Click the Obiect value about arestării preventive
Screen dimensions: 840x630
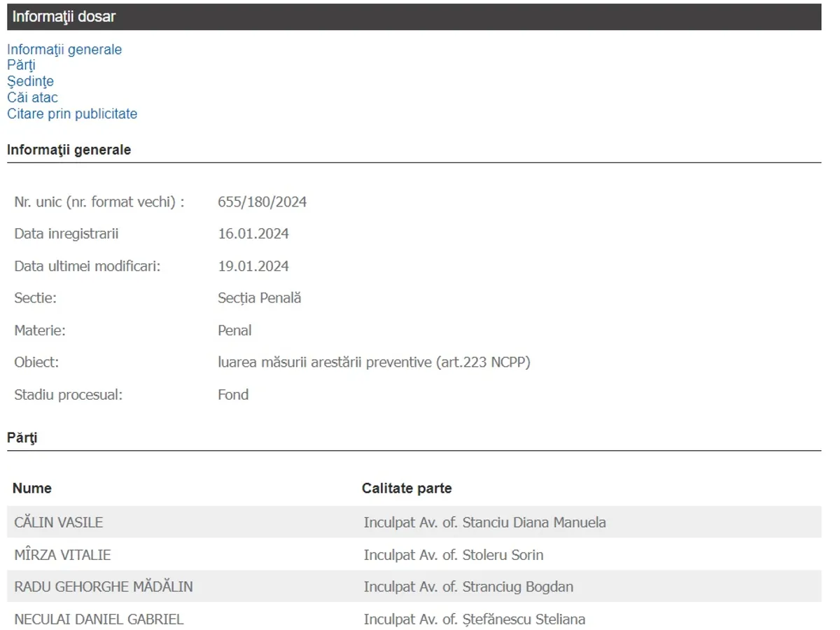[374, 363]
